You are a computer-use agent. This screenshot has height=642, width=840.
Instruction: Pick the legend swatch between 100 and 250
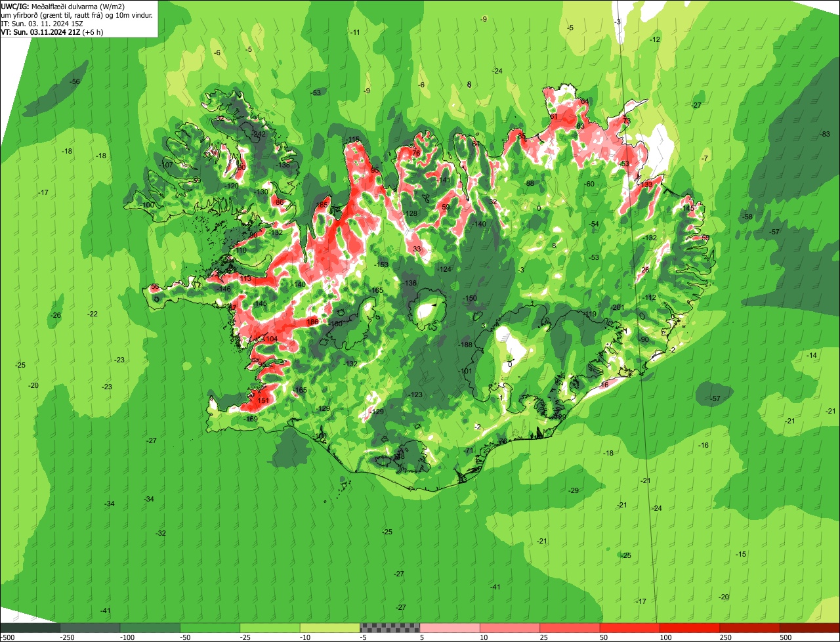click(690, 628)
